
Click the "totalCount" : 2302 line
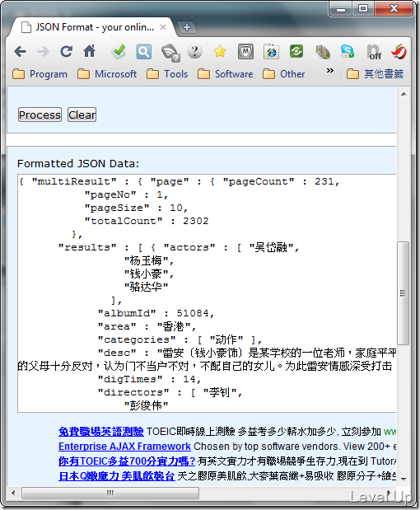(x=147, y=221)
